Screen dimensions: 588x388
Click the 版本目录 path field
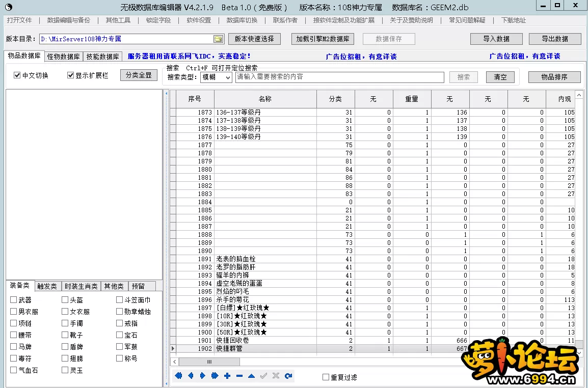tap(126, 39)
